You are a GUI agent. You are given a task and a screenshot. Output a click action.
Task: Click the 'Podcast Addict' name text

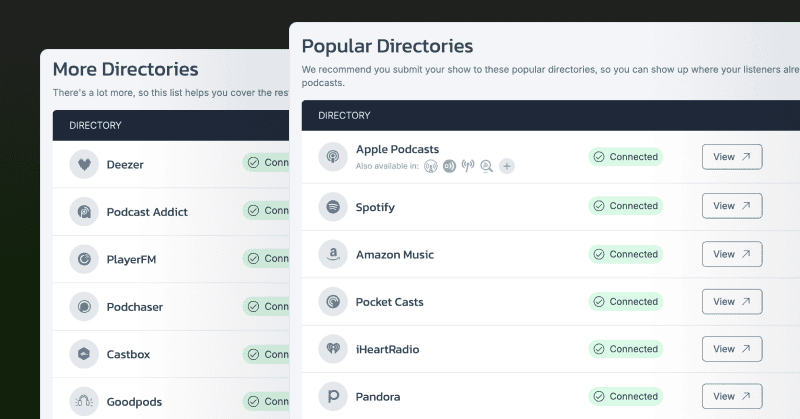pos(147,212)
